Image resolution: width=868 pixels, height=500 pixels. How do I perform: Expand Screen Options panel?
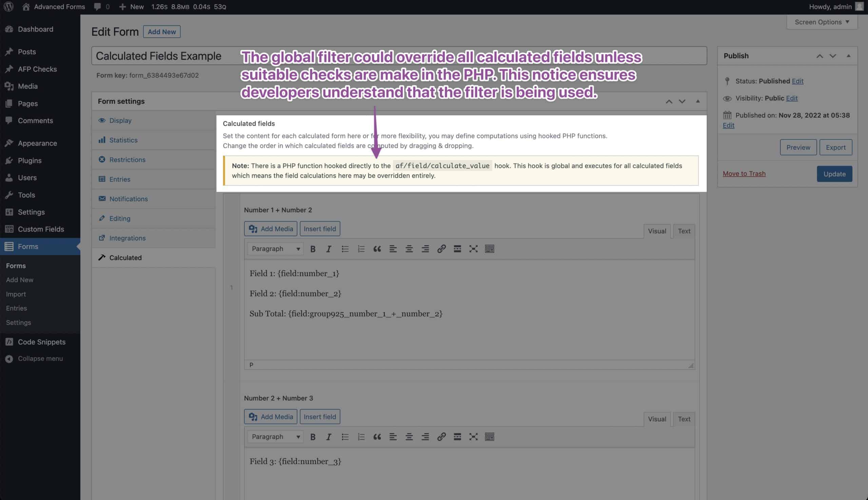(822, 22)
